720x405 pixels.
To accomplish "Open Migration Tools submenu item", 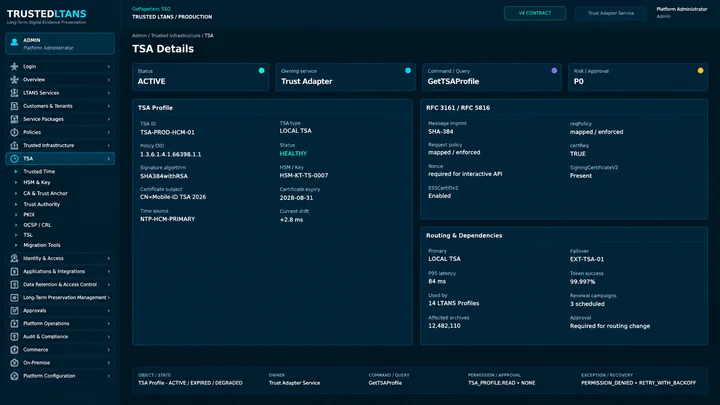I will tap(42, 245).
